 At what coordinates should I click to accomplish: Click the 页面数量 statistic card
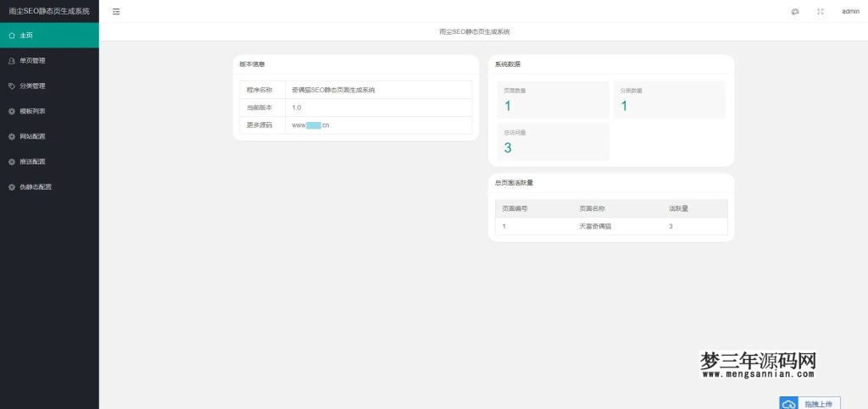click(x=553, y=99)
